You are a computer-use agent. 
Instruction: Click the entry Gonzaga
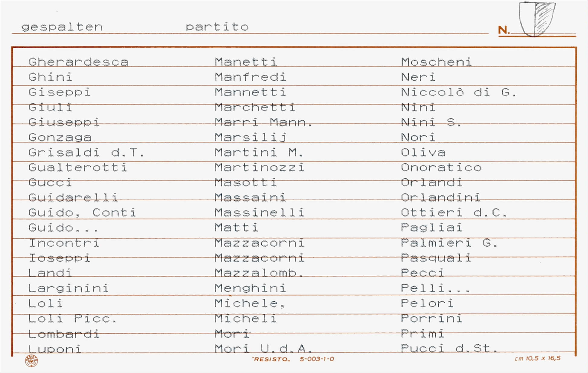60,138
